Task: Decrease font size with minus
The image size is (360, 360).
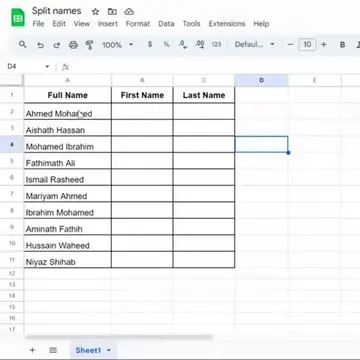Action: [x=290, y=44]
